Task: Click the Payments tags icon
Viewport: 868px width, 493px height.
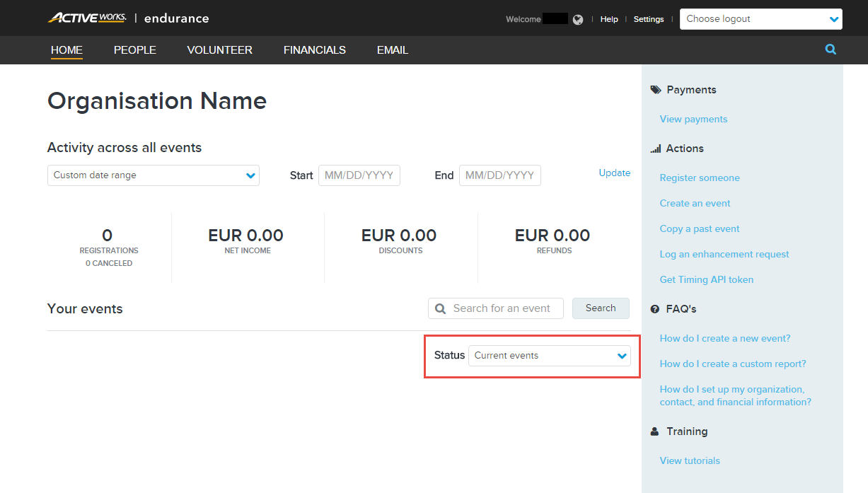Action: point(655,90)
